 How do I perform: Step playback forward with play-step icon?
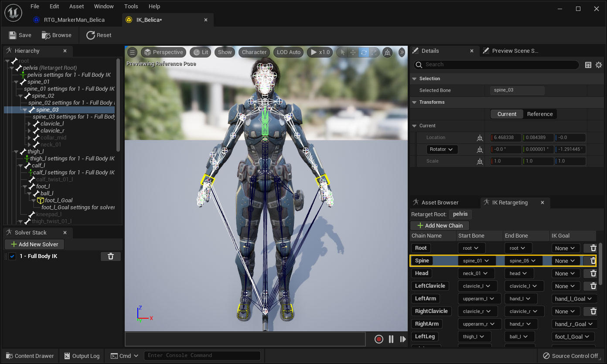(403, 339)
